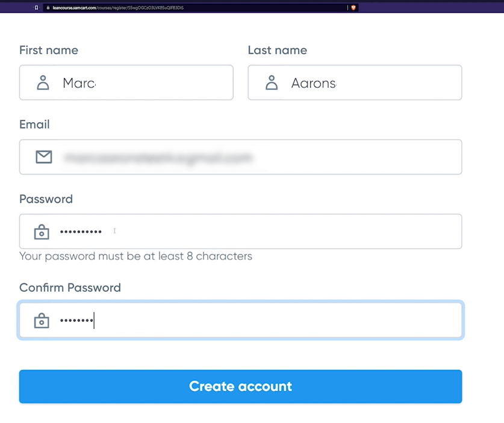Focus the First name field containing Marc
The height and width of the screenshot is (423, 504).
(126, 82)
